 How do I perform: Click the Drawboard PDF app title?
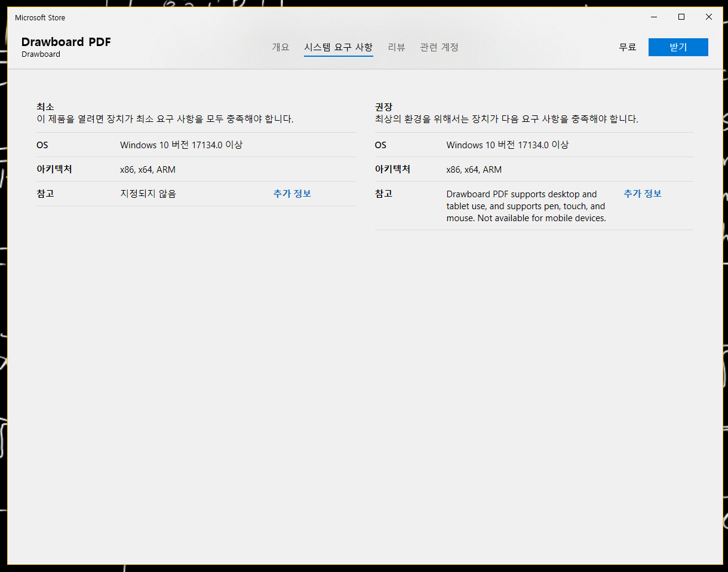(66, 42)
